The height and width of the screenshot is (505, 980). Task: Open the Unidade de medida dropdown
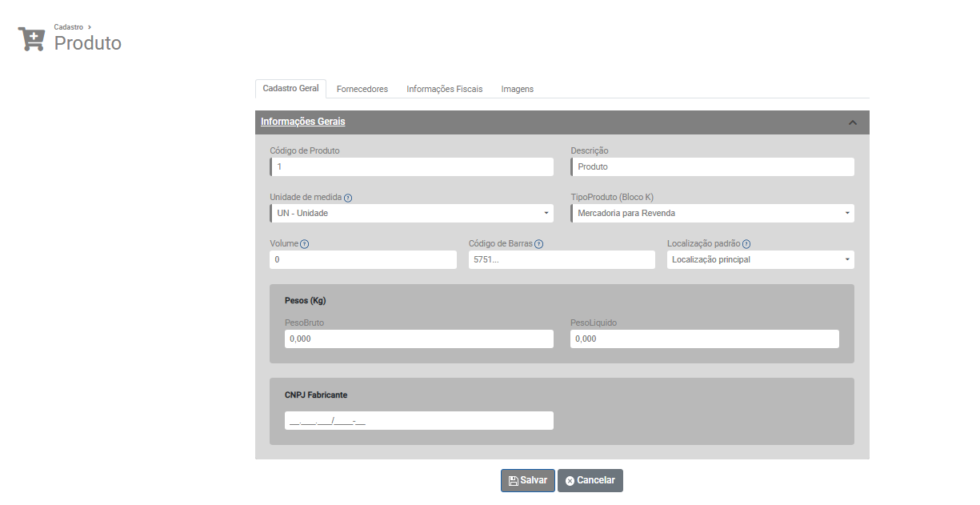[x=411, y=214]
